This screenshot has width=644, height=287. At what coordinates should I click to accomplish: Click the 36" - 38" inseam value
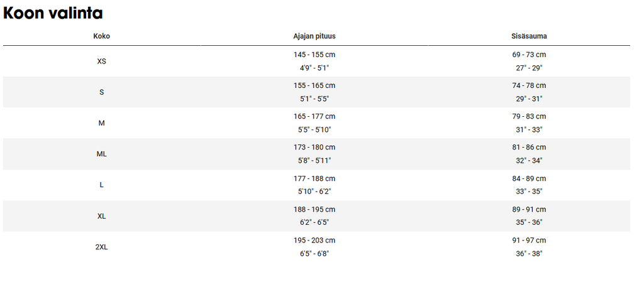tap(529, 254)
